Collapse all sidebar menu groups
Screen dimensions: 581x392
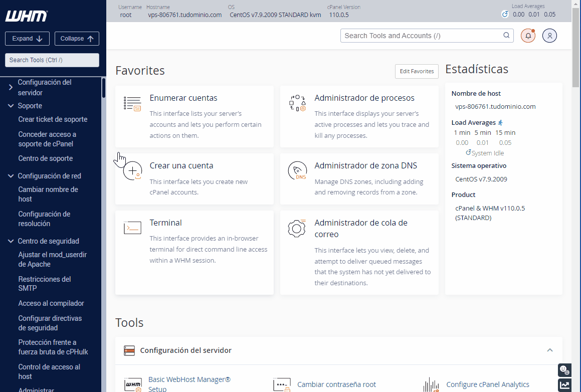coord(77,39)
